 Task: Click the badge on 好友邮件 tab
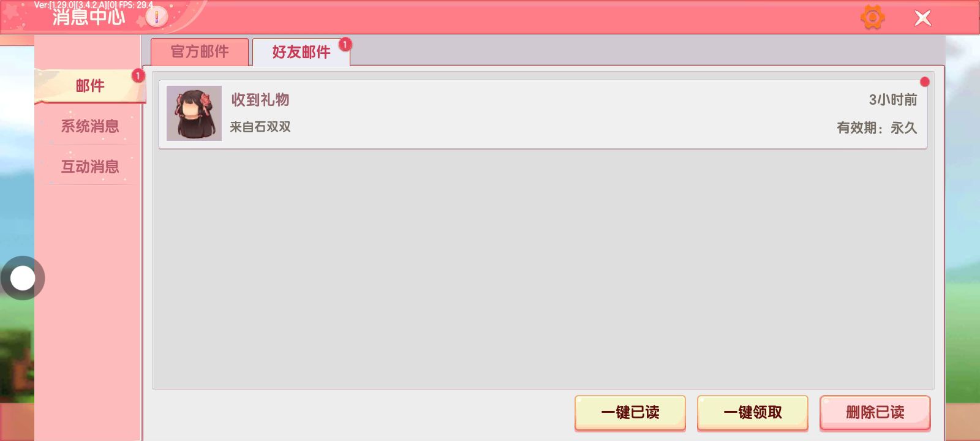pyautogui.click(x=345, y=44)
